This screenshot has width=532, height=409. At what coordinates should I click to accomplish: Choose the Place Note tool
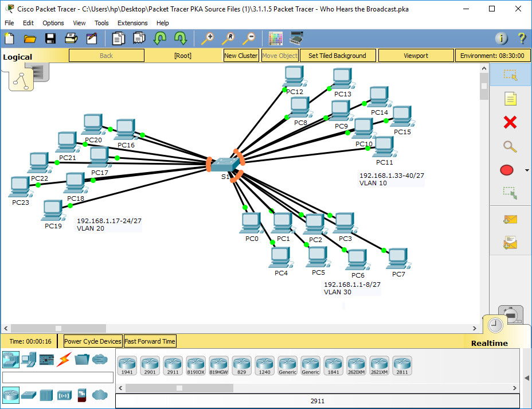tap(510, 99)
